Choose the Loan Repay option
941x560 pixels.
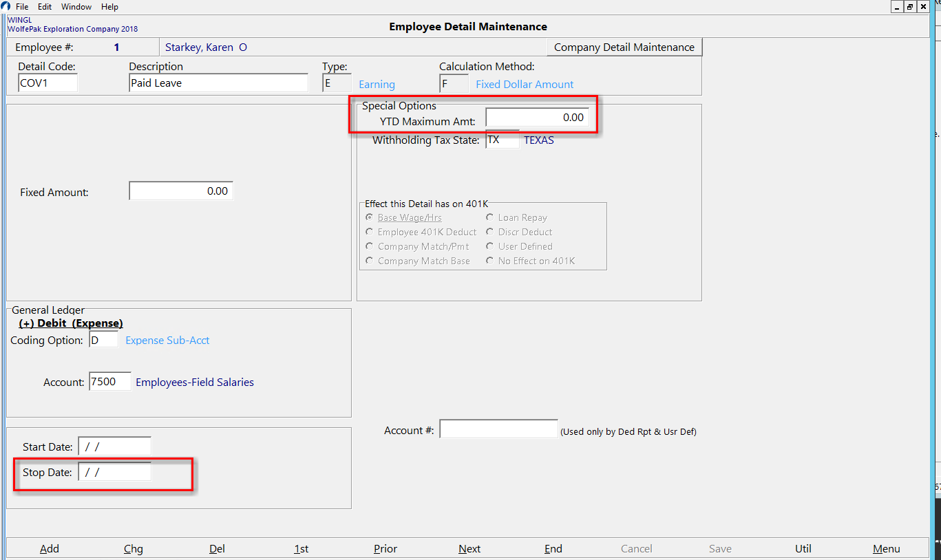[x=489, y=217]
